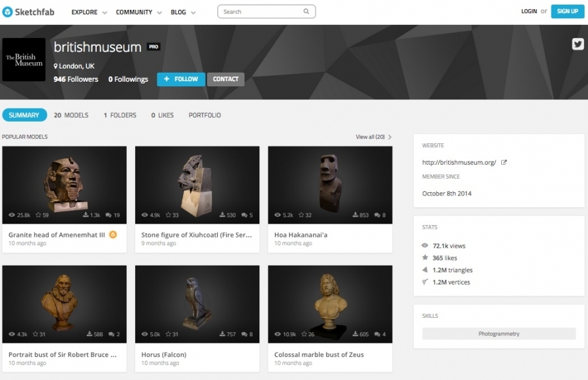
Task: Click the title Horus (Falcon)
Action: click(x=164, y=354)
